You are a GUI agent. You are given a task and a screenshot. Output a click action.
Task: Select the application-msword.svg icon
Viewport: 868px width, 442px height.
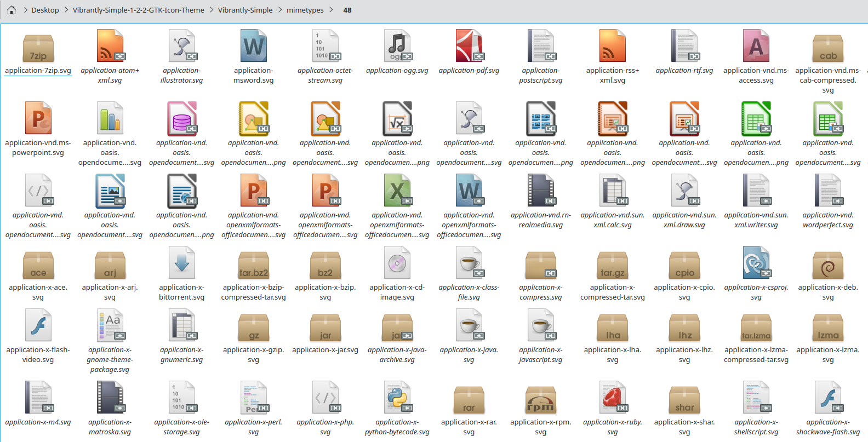click(x=253, y=46)
